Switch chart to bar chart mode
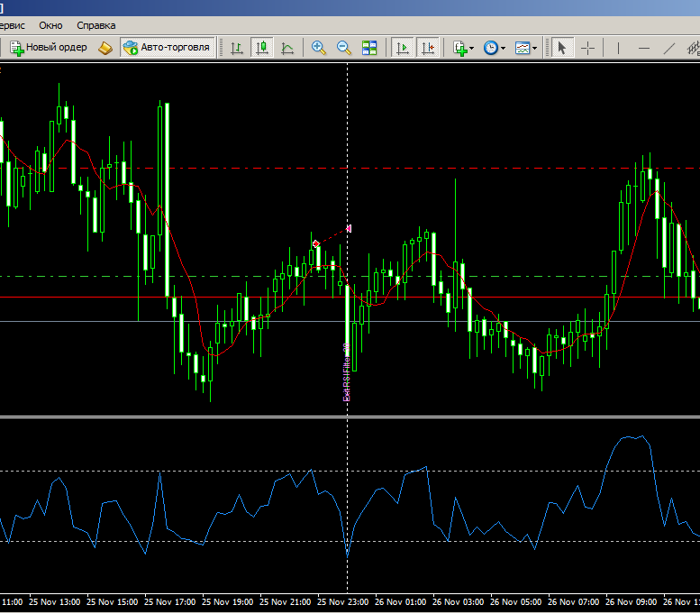The image size is (700, 614). [x=237, y=48]
